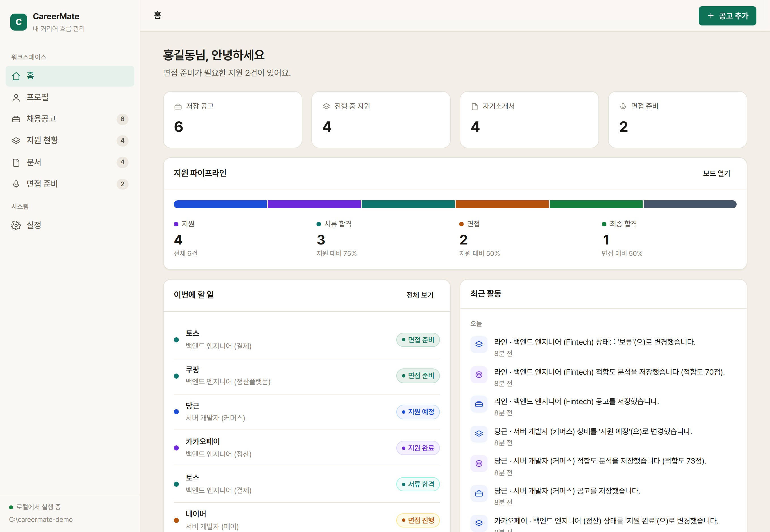
Task: Select 면접 준비 in the sidebar
Action: point(70,184)
